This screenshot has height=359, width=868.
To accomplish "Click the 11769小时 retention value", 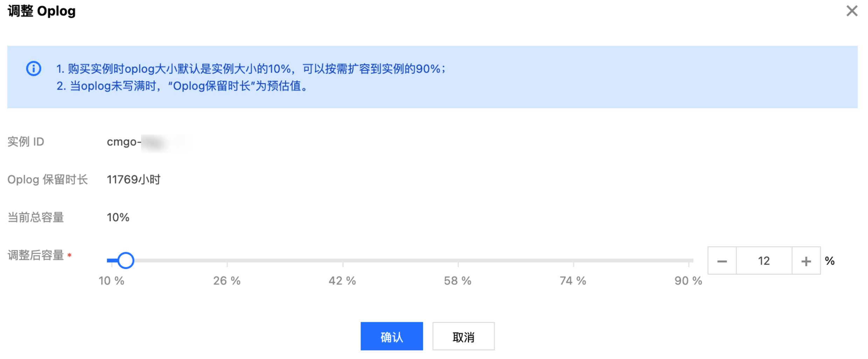I will [133, 180].
